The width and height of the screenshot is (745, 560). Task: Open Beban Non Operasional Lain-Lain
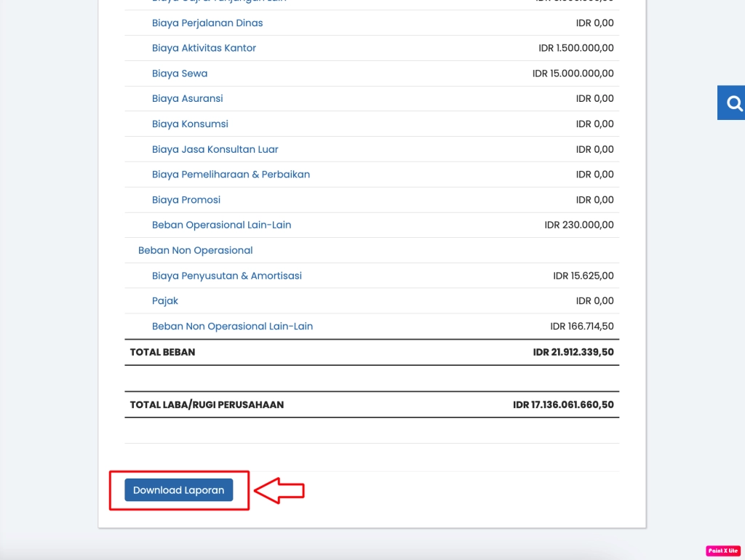coord(233,326)
